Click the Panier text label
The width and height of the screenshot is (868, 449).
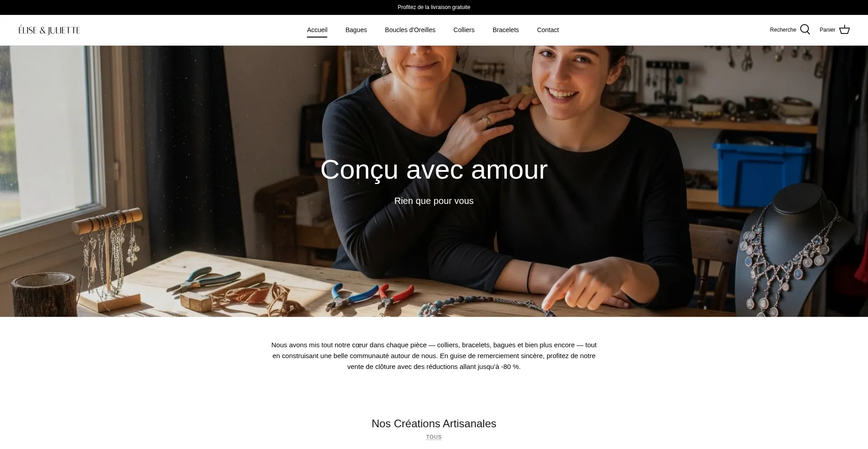pyautogui.click(x=827, y=30)
